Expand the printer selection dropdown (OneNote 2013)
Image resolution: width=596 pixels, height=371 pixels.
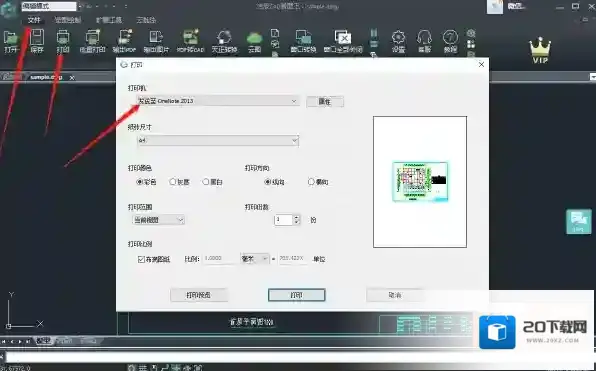click(x=218, y=101)
